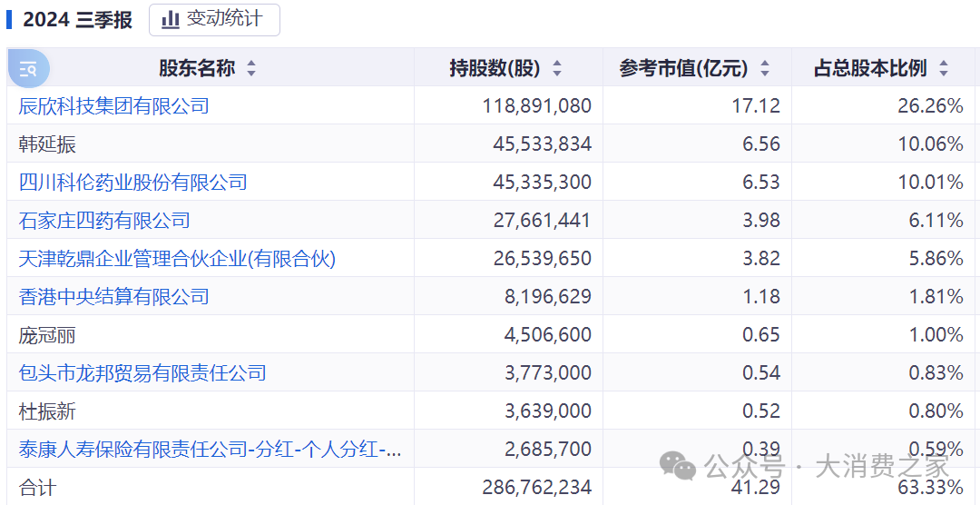Open 包头市龙邦贸易有限责任公司 link
Viewport: 980px width, 505px height.
click(142, 373)
